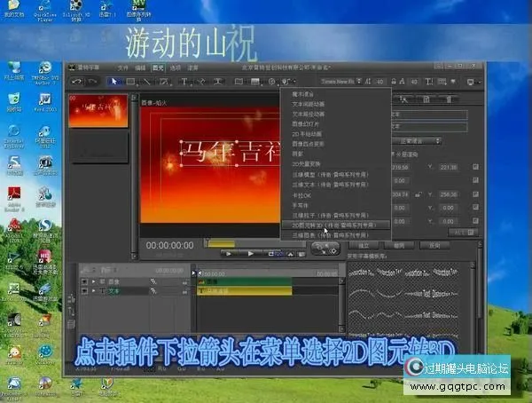Image resolution: width=532 pixels, height=403 pixels.
Task: Click the safe-frame display icon
Action: 239,82
